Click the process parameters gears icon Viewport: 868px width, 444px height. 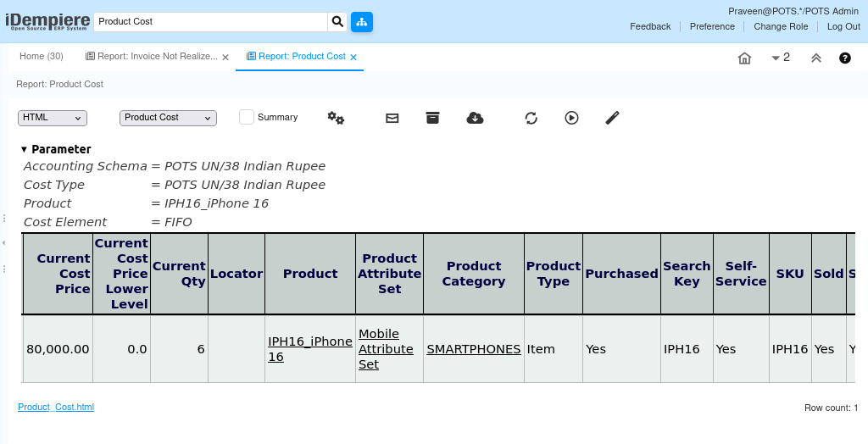point(336,118)
